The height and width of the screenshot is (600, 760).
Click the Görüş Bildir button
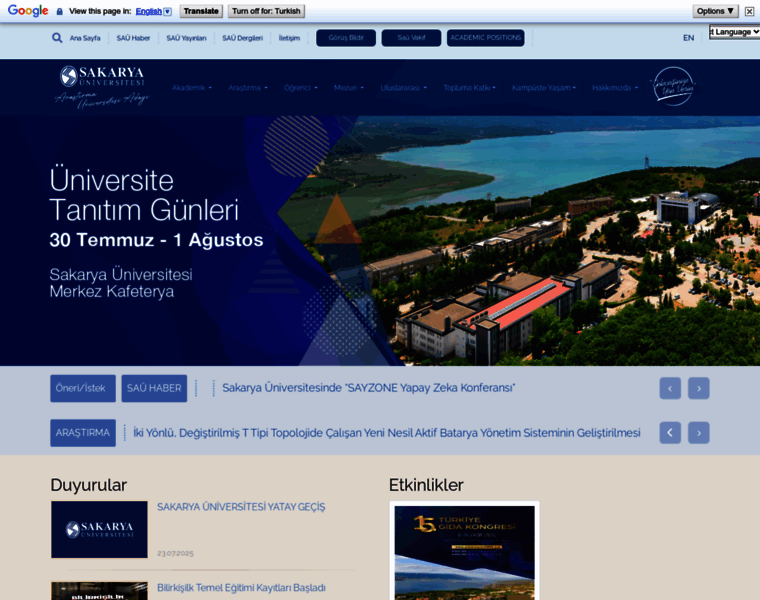point(346,38)
